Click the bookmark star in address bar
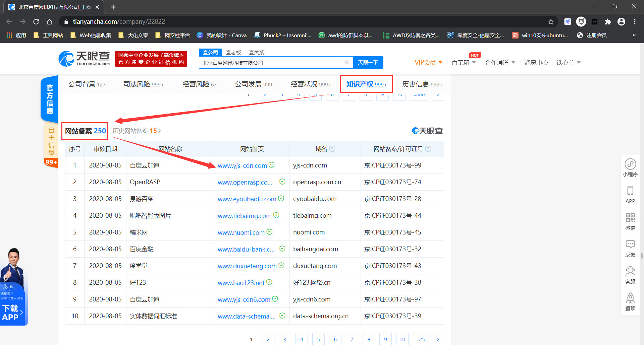The height and width of the screenshot is (345, 644). 551,21
